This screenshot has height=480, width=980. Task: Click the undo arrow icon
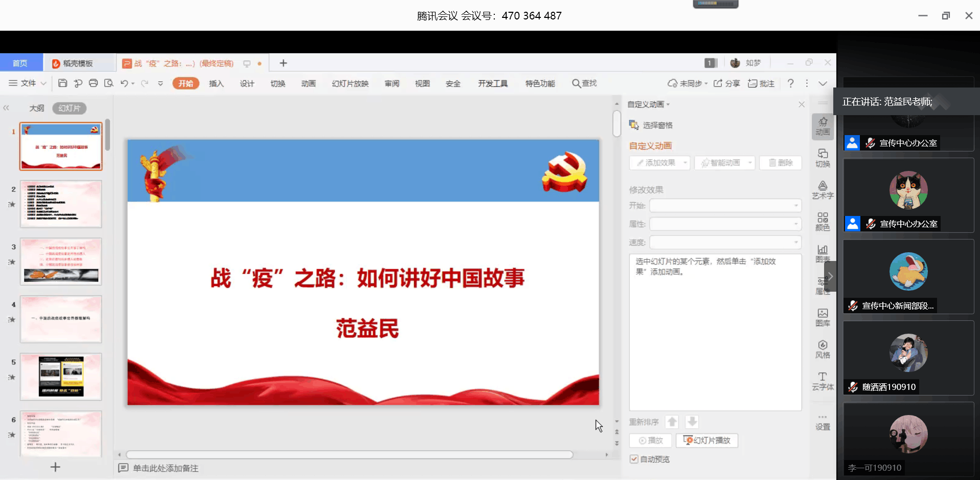click(124, 83)
